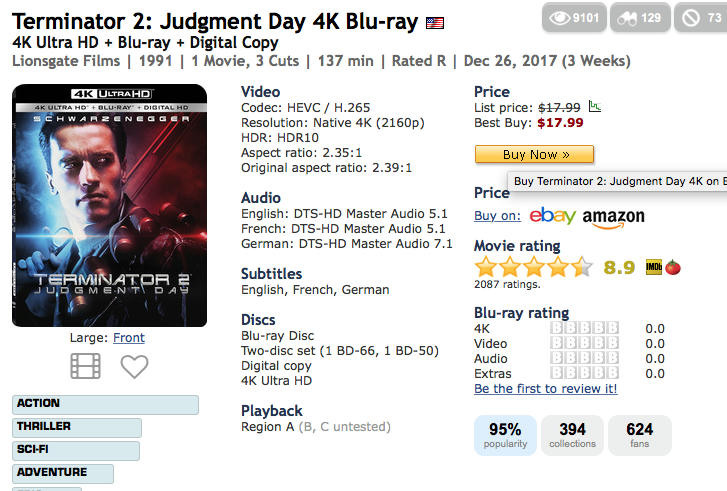727x491 pixels.
Task: Click the 394 collections badge
Action: pos(572,435)
